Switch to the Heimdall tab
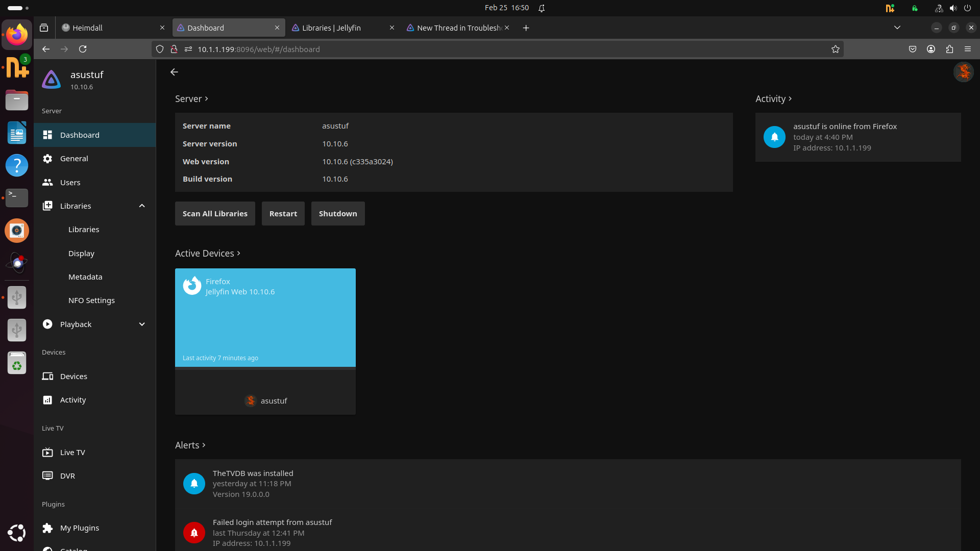980x551 pixels. click(x=88, y=28)
